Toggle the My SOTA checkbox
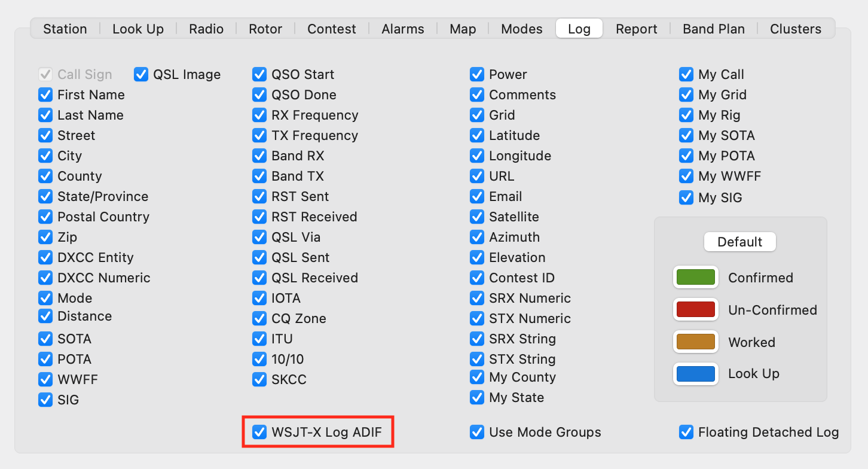The width and height of the screenshot is (868, 469). tap(686, 135)
